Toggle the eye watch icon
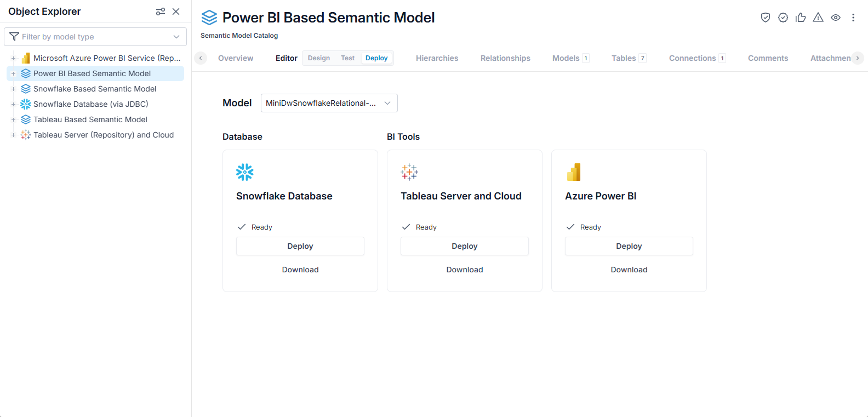868x417 pixels. click(x=836, y=18)
